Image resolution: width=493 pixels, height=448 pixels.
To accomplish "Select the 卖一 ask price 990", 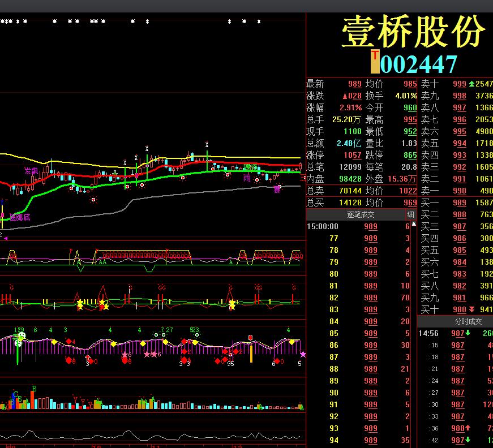I will coord(459,191).
